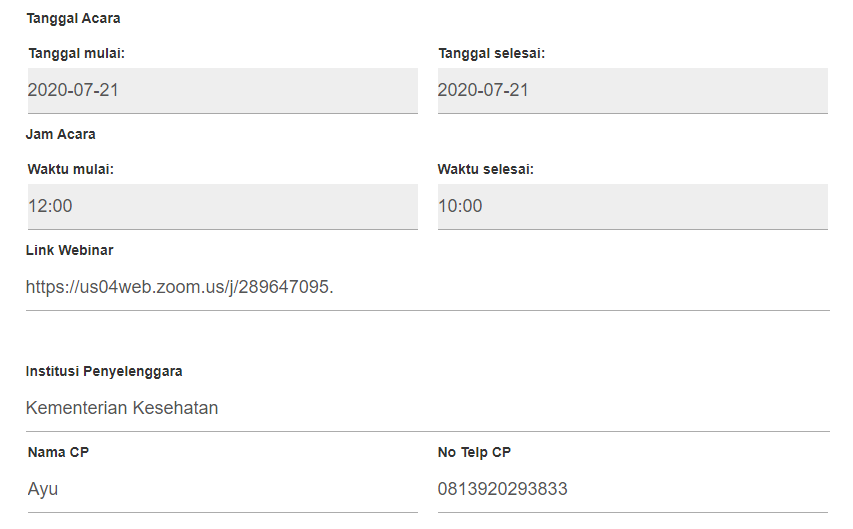Screen dimensions: 853x529
Task: Click the 'Waktu selesai:' label
Action: point(486,169)
